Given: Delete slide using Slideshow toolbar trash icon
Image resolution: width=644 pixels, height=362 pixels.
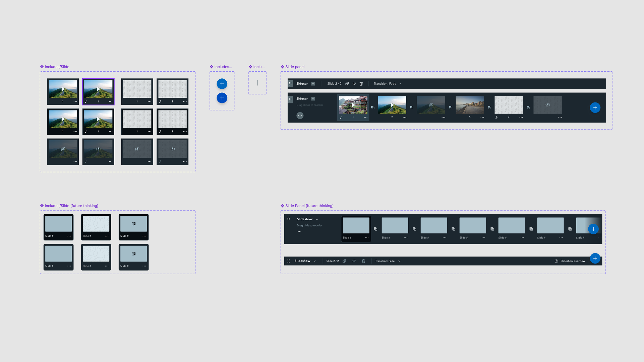Looking at the screenshot, I should pos(364,261).
